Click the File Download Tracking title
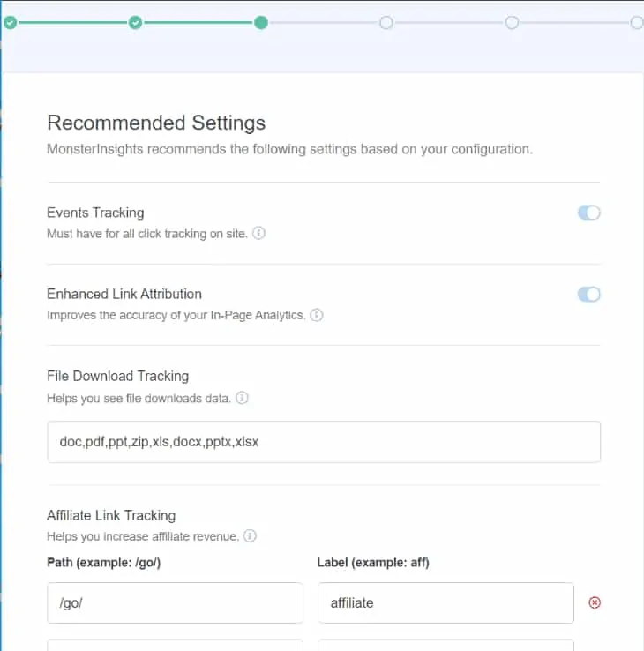This screenshot has height=651, width=644. coord(117,377)
